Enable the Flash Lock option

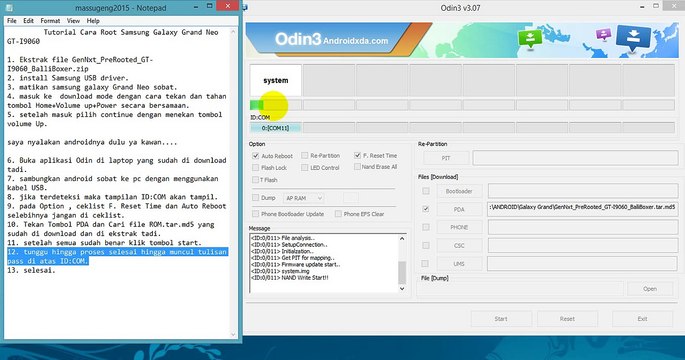click(256, 167)
